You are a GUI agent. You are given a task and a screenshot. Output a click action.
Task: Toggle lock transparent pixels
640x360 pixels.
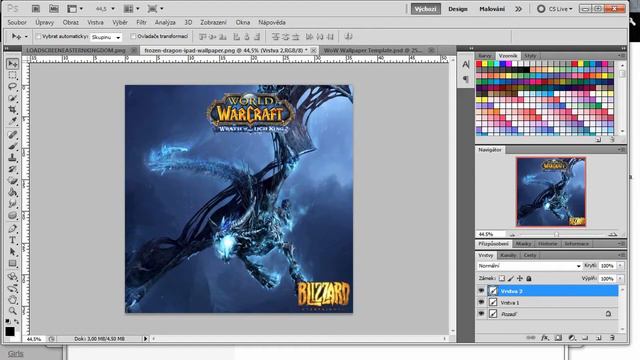[502, 278]
